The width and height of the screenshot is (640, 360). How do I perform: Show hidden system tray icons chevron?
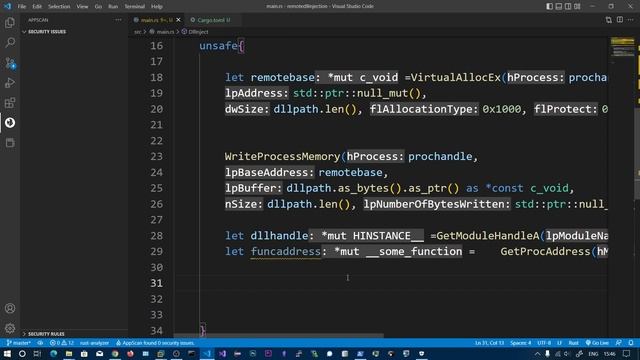tap(538, 353)
